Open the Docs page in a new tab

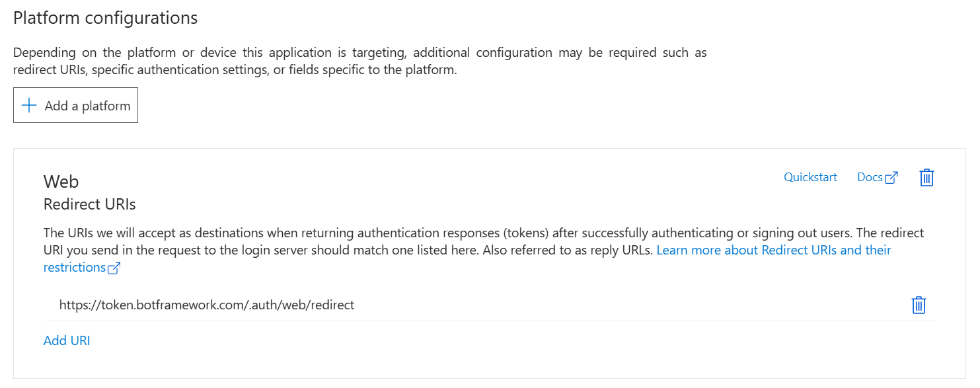coord(869,177)
